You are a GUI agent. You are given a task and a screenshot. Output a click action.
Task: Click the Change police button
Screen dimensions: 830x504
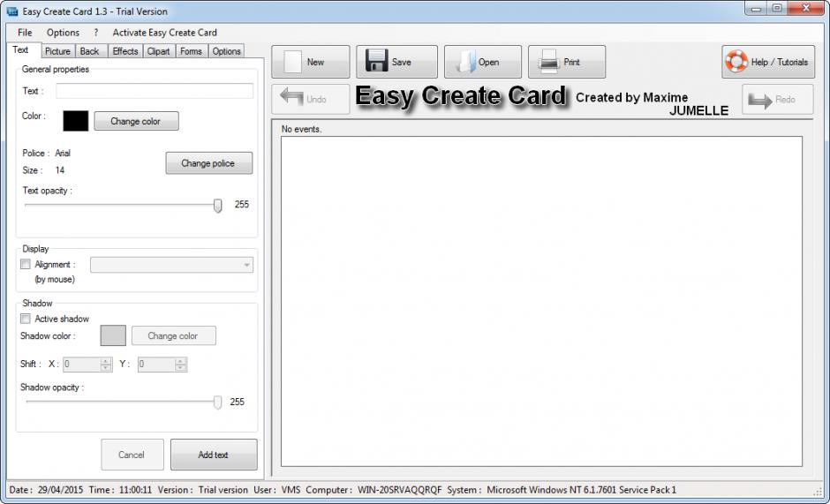(x=208, y=163)
